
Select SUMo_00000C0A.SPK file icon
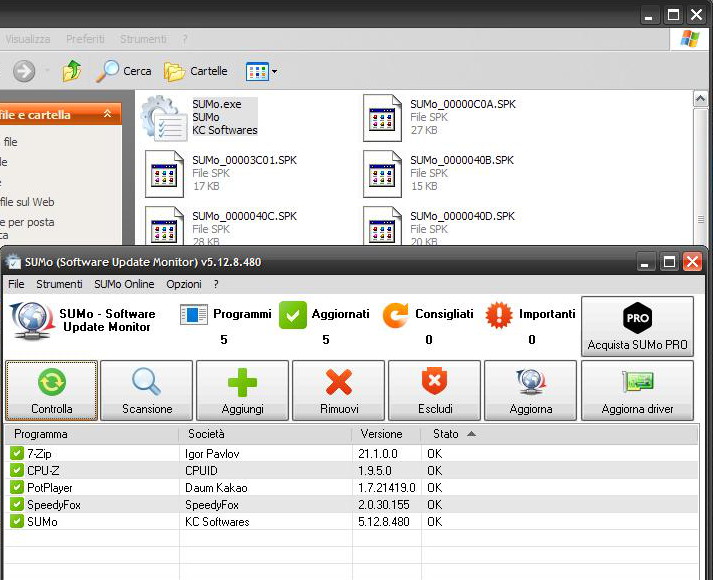pyautogui.click(x=382, y=118)
